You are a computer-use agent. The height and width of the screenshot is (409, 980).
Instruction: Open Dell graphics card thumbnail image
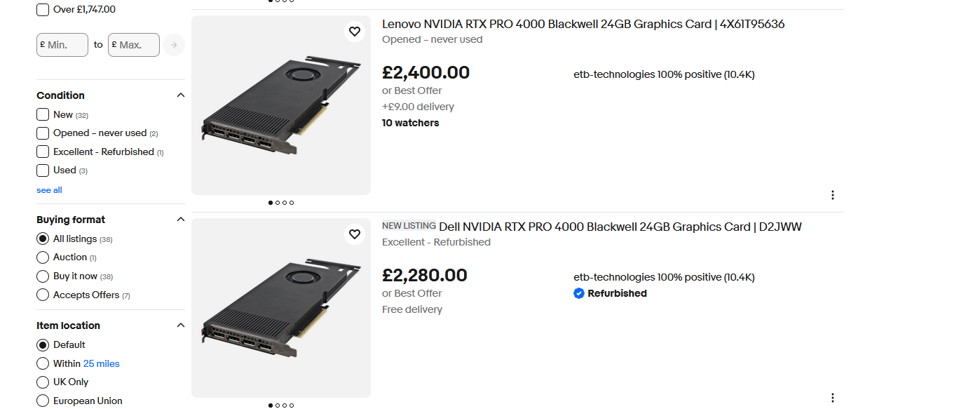[281, 308]
